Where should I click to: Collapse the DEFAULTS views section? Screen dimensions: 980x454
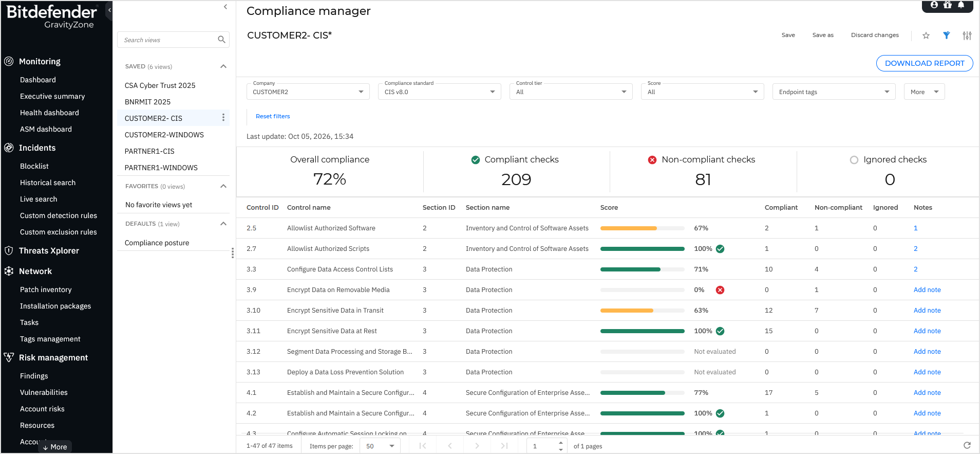[223, 224]
